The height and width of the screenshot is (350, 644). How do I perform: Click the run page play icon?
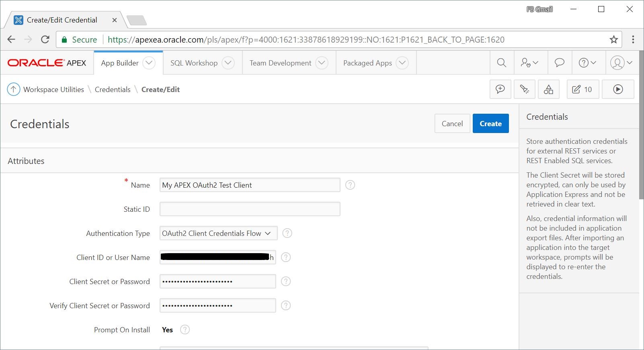(618, 89)
